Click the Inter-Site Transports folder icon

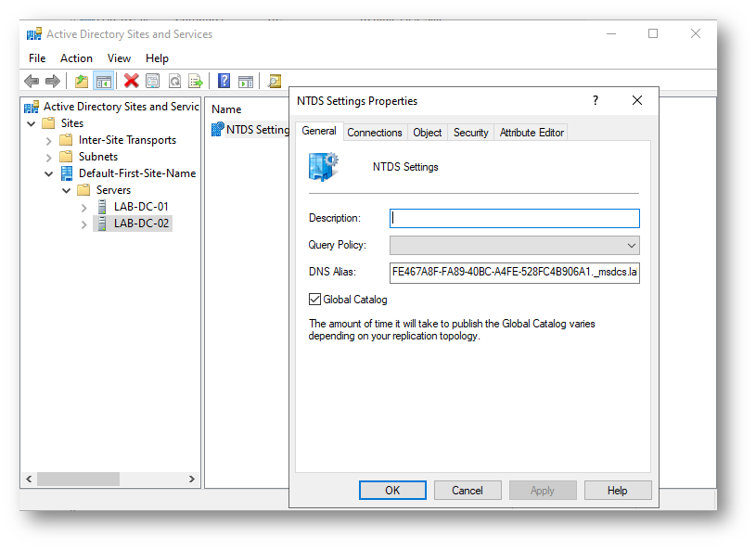coord(66,140)
